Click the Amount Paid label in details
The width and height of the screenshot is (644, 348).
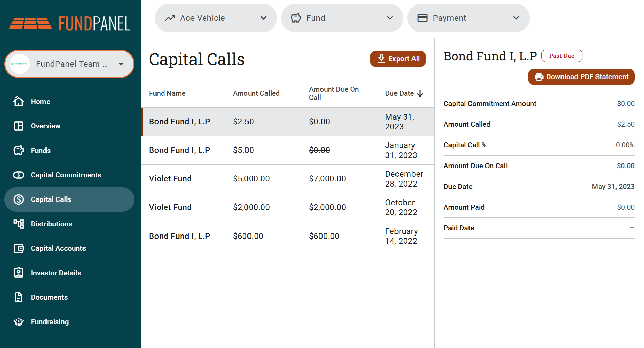464,207
